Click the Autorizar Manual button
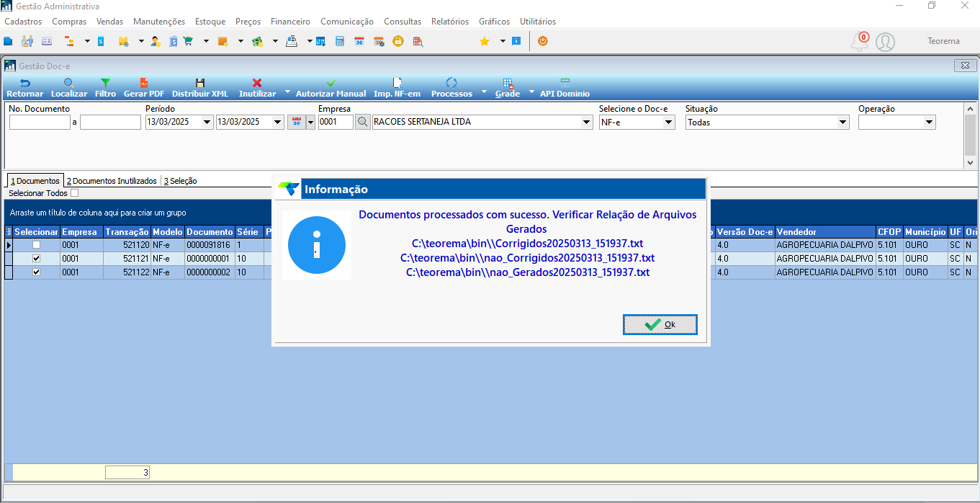This screenshot has height=503, width=980. [331, 88]
